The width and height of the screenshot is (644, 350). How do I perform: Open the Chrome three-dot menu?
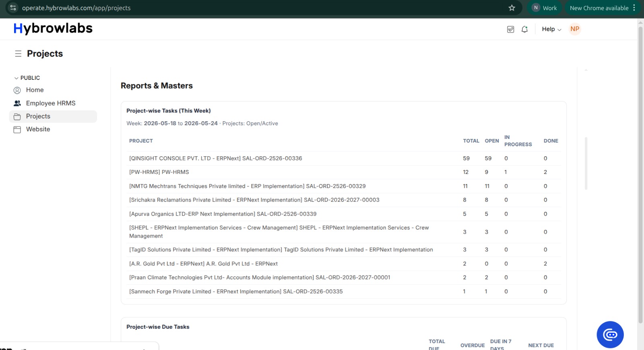point(634,8)
